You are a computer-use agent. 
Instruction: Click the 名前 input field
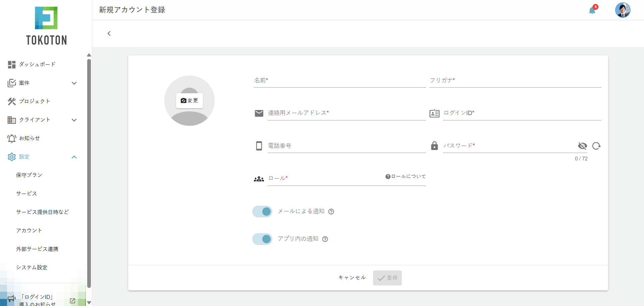click(340, 81)
